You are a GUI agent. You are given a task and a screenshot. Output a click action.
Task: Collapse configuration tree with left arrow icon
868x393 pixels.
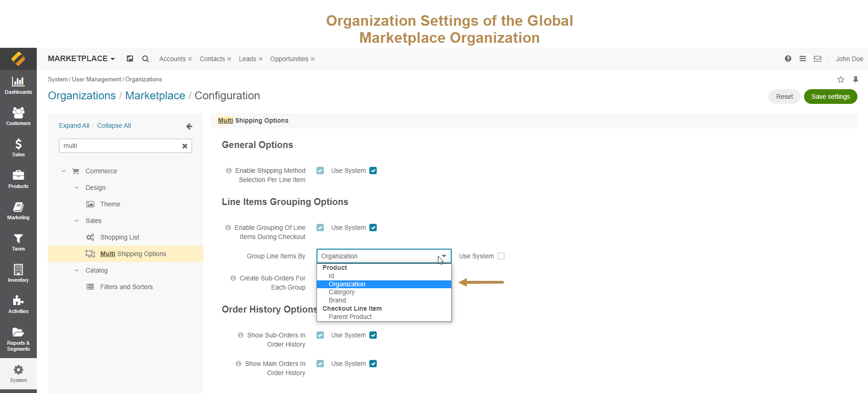pos(189,126)
